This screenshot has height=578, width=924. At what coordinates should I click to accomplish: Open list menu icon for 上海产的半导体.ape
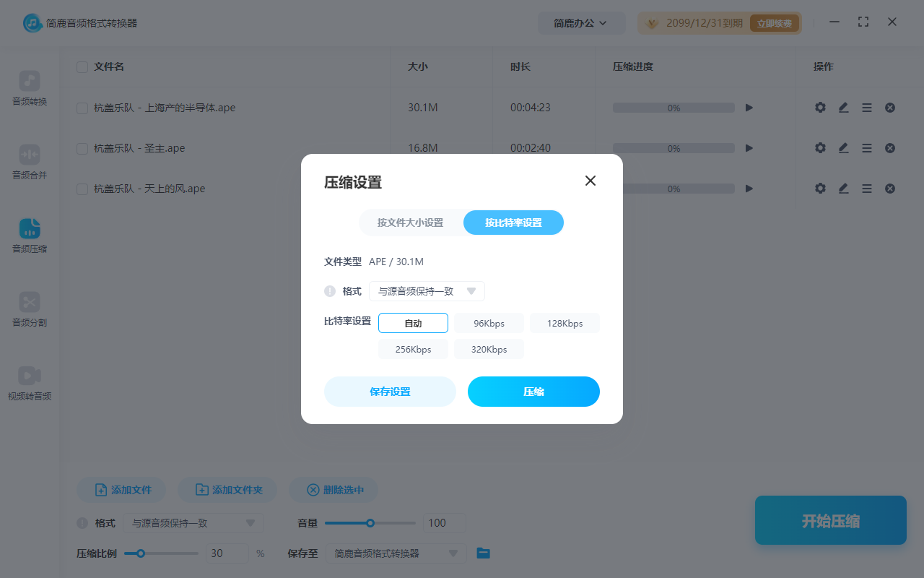click(x=867, y=108)
